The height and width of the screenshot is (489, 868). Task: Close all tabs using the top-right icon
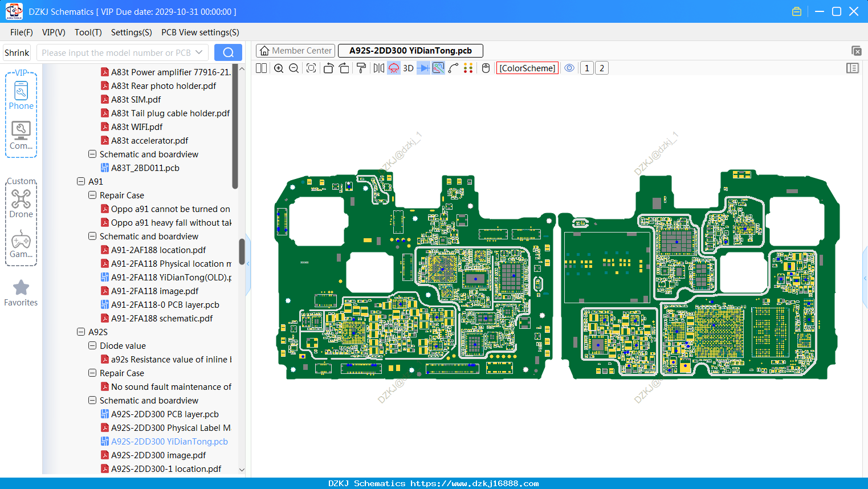pos(856,51)
